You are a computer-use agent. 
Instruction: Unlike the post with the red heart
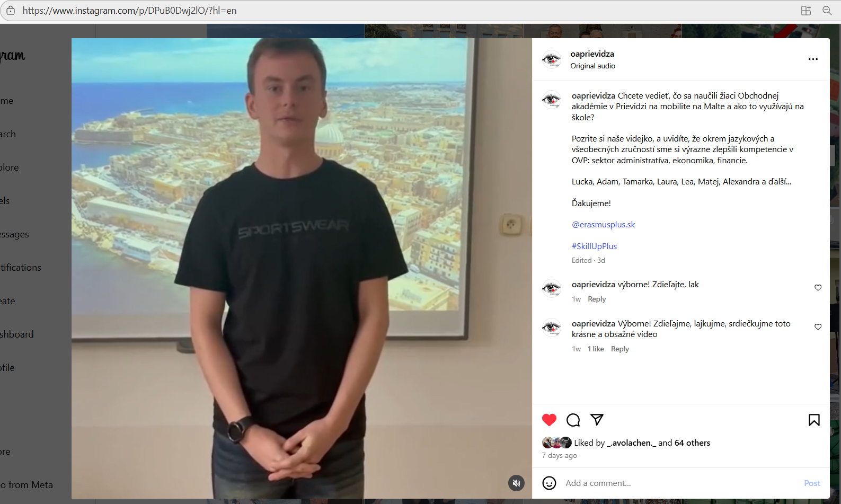tap(549, 420)
